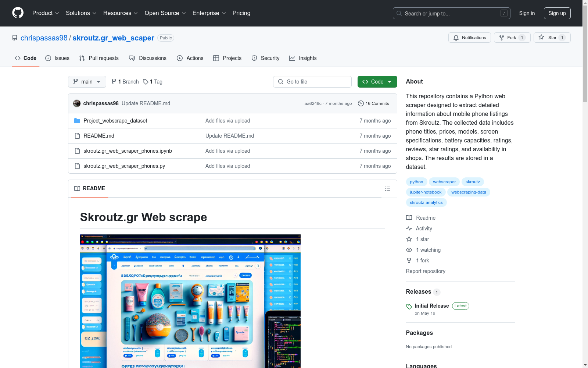588x368 pixels.
Task: Expand the Open Source menu
Action: pos(165,13)
